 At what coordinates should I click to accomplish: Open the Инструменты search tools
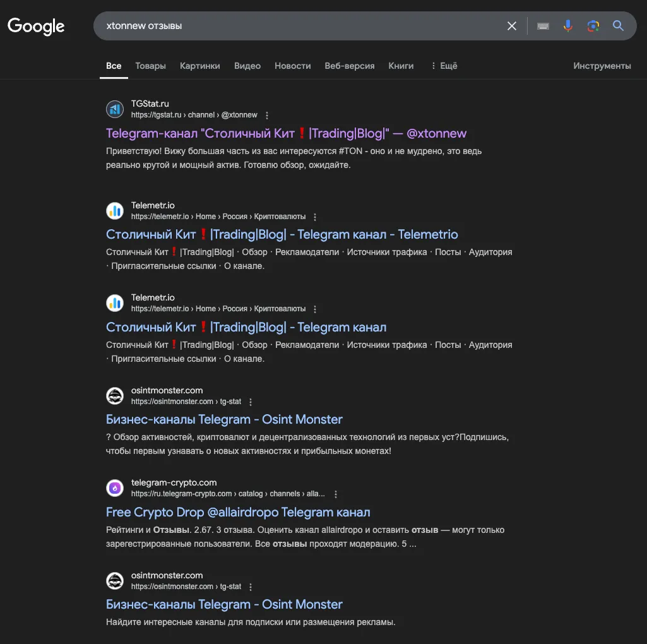(602, 66)
